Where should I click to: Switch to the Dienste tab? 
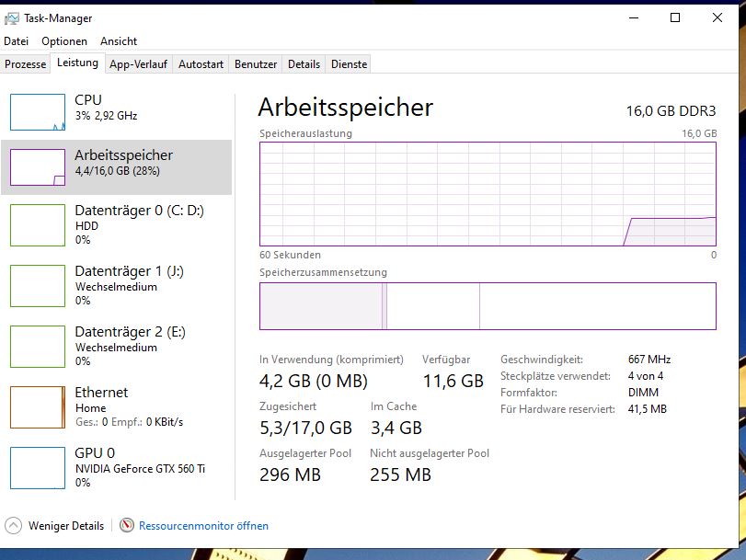click(349, 64)
